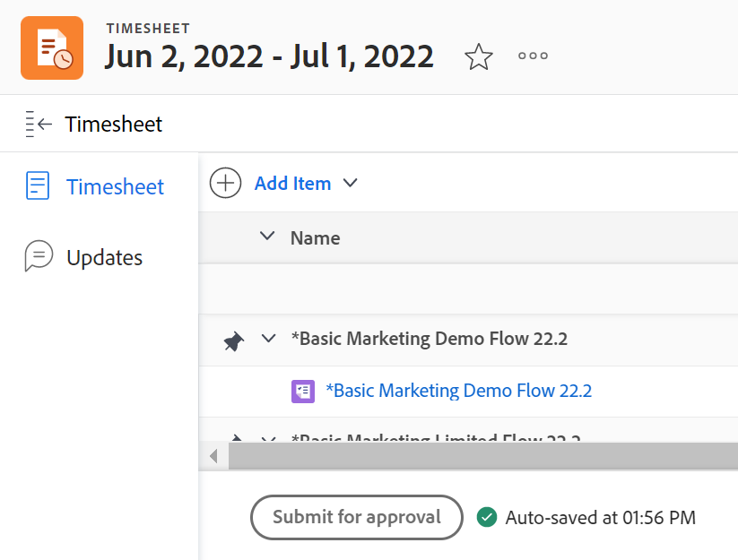Click the Updates speech bubble icon

[38, 257]
